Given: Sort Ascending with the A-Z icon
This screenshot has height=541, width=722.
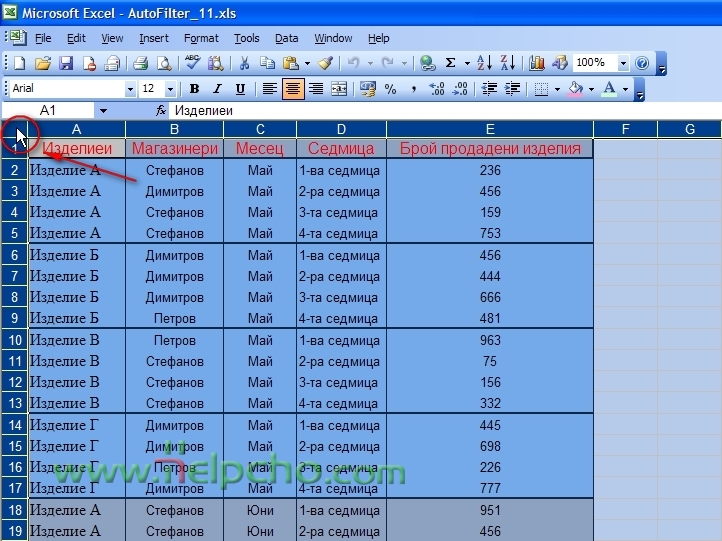Looking at the screenshot, I should [484, 63].
